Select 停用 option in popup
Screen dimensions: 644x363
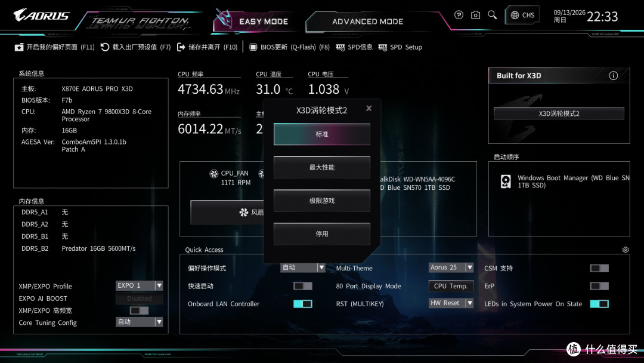tap(321, 234)
